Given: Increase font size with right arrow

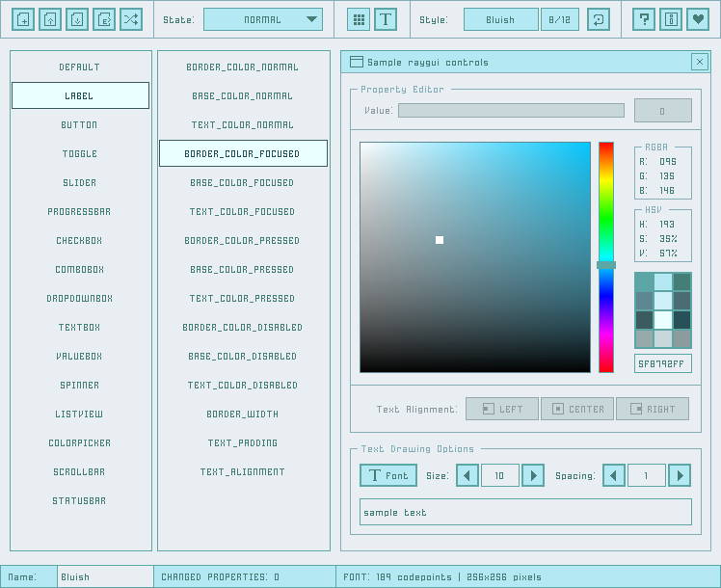Looking at the screenshot, I should [533, 475].
